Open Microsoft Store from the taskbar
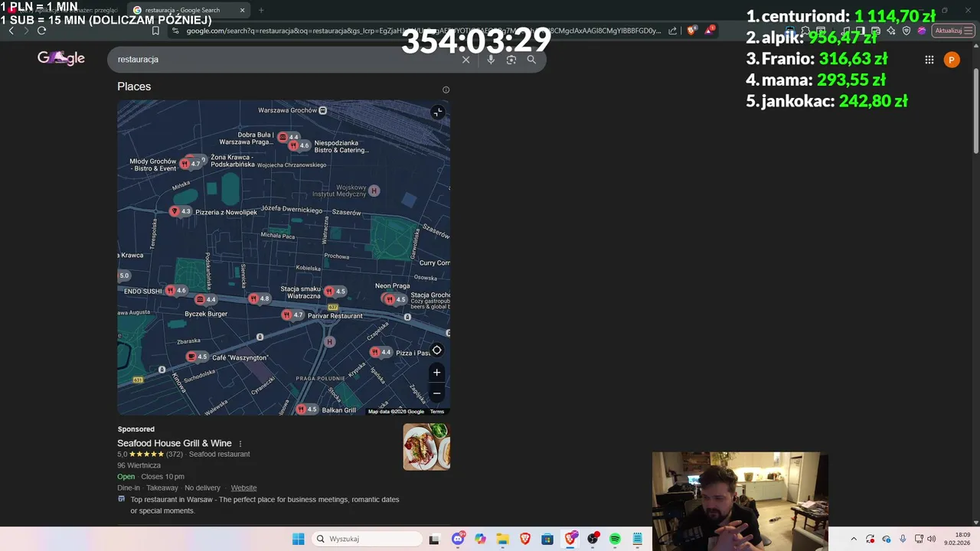Screen dimensions: 980x551 547,539
